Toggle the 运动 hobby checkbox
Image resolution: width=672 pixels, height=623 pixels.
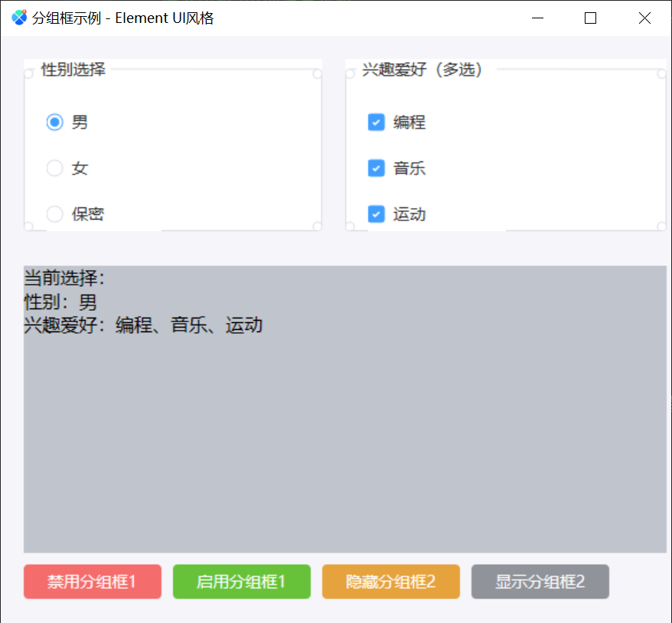tap(375, 214)
